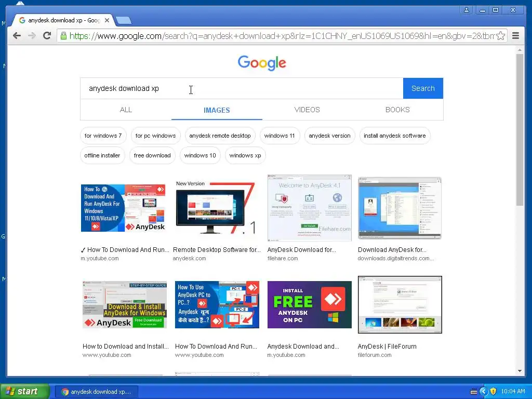Image resolution: width=532 pixels, height=399 pixels.
Task: Open link 'AnyDesk Download for...'
Action: click(302, 250)
